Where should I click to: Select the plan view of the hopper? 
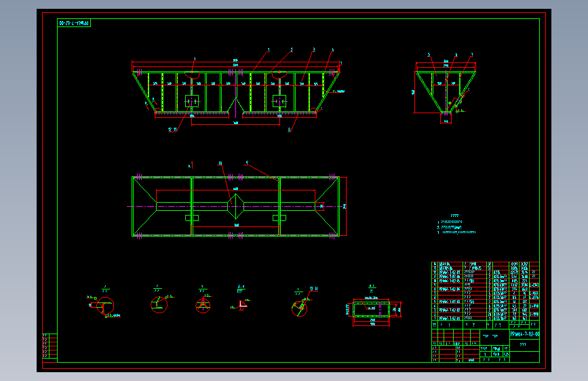236,206
